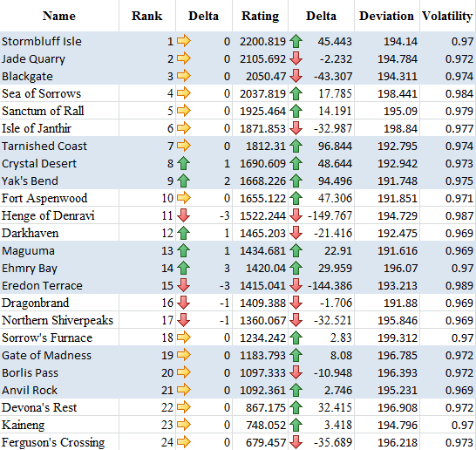Click the red rank arrow for Dragonbrand
Viewport: 476px width, 450px height.
point(183,303)
